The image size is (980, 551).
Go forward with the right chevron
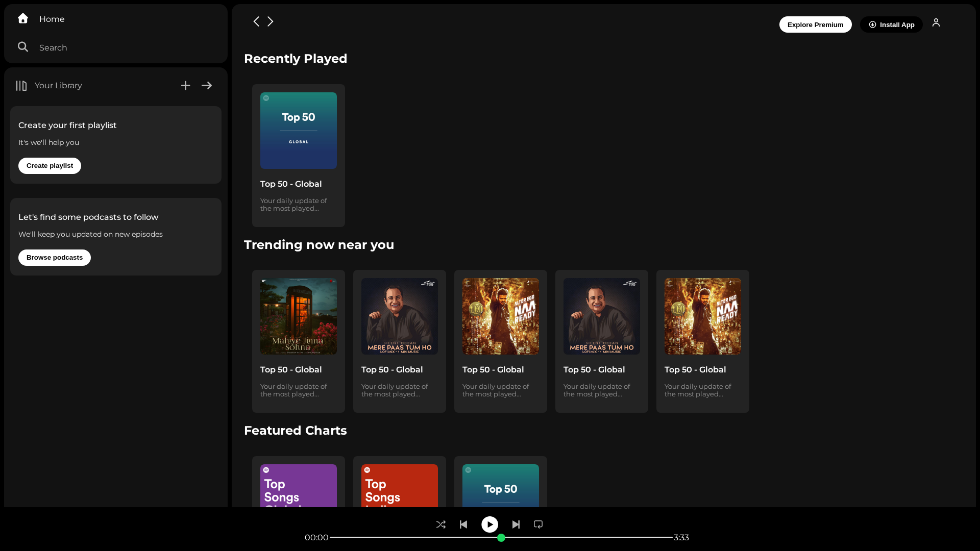tap(271, 21)
